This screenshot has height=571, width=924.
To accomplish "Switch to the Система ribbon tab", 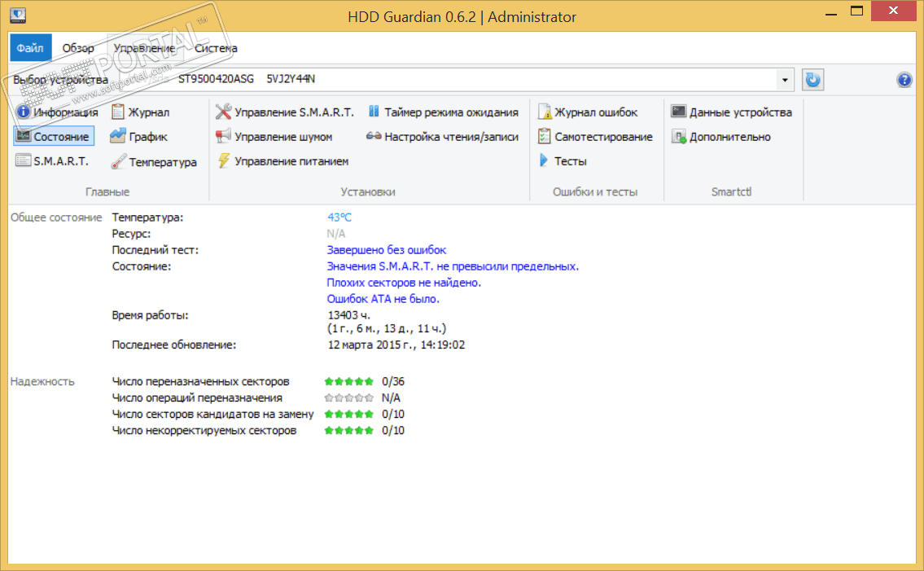I will 216,48.
